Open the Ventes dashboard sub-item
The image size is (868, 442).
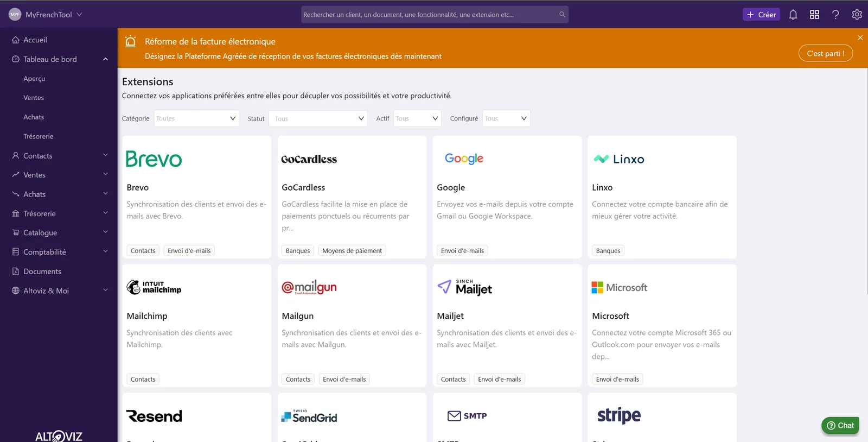pyautogui.click(x=34, y=98)
